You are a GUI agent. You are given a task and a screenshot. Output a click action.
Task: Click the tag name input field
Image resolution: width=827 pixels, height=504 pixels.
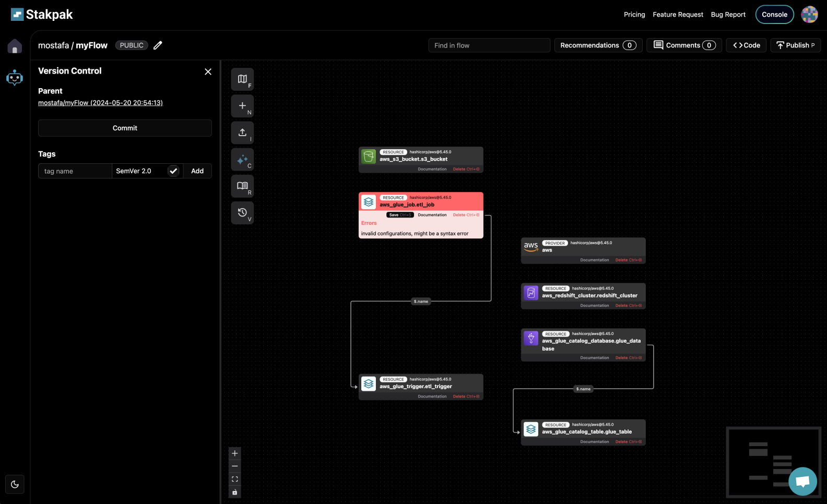coord(75,171)
